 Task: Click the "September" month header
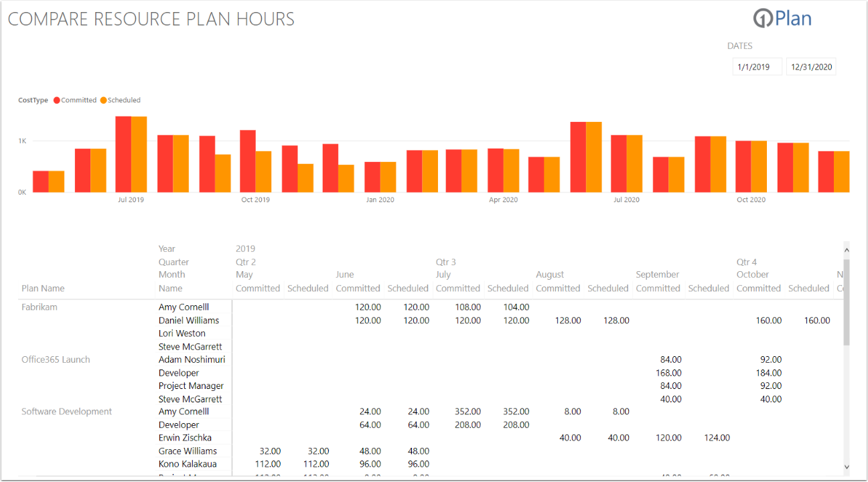point(658,275)
